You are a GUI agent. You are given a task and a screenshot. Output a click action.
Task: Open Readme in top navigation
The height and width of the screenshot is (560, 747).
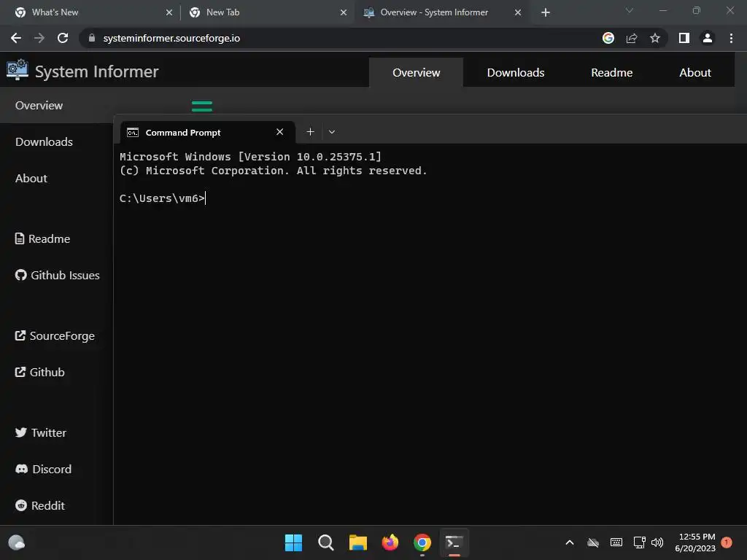(x=612, y=72)
